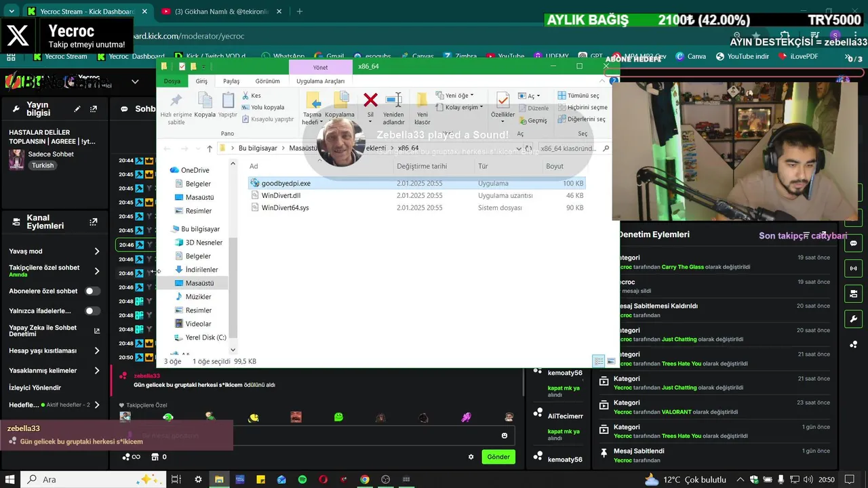Switch to the Giriş ribbon tab

[201, 81]
